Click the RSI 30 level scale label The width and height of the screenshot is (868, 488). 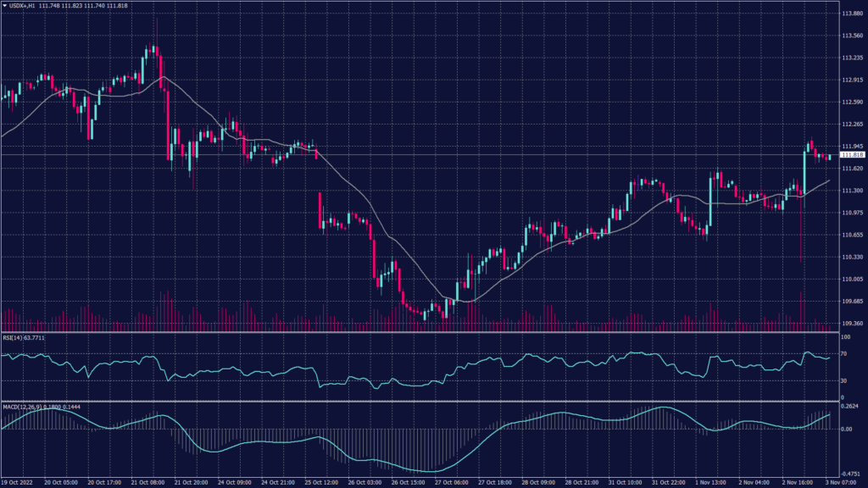click(x=843, y=380)
